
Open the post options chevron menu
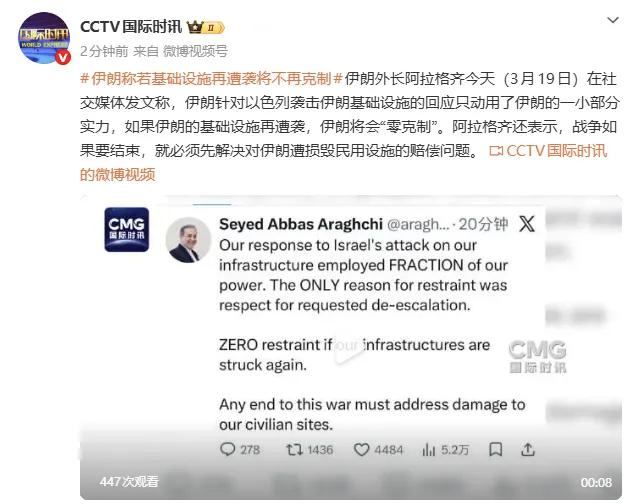tap(612, 20)
